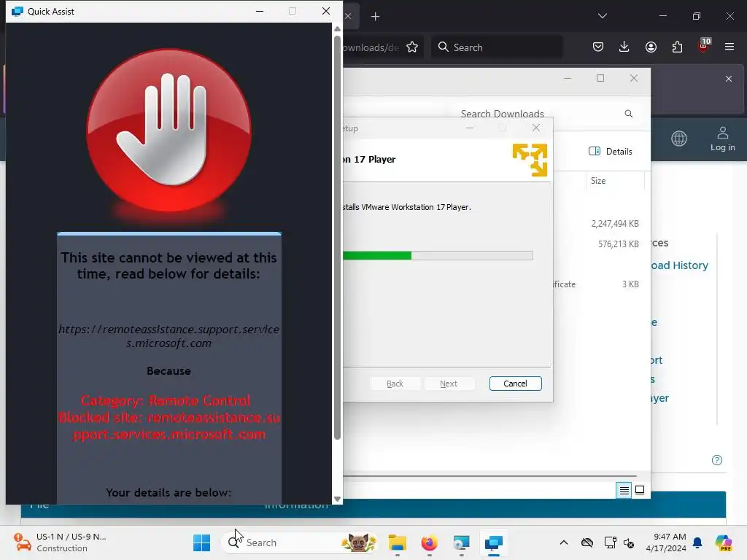Open the Windows Start menu

coord(201,542)
